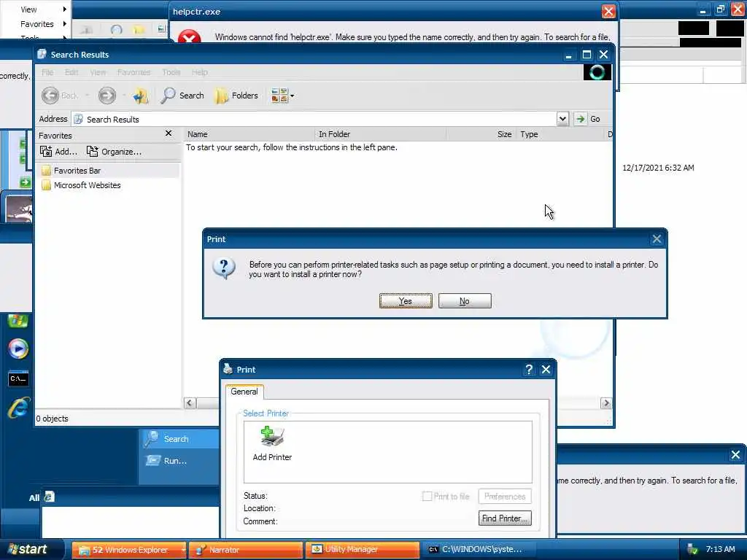Select the General tab in Print dialog
This screenshot has width=747, height=560.
244,392
